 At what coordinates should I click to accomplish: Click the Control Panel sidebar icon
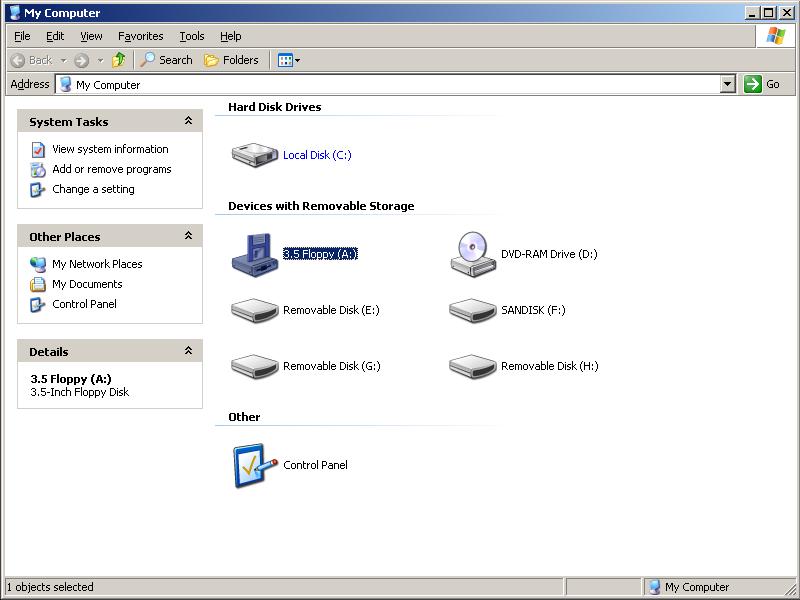38,305
